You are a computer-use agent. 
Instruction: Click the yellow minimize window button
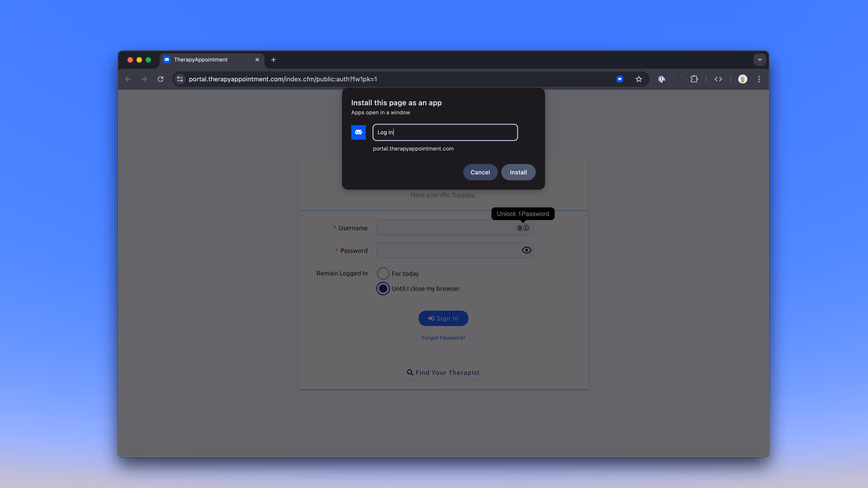pyautogui.click(x=139, y=60)
